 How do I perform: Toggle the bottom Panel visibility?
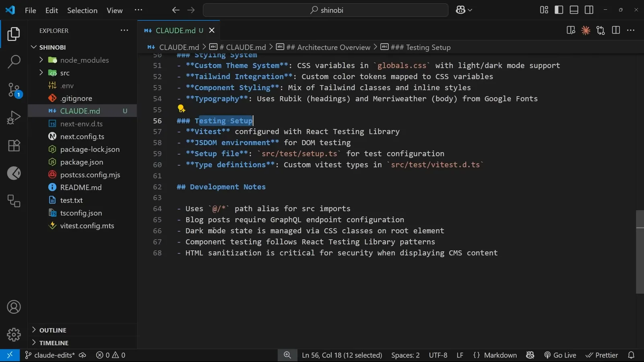click(x=574, y=10)
